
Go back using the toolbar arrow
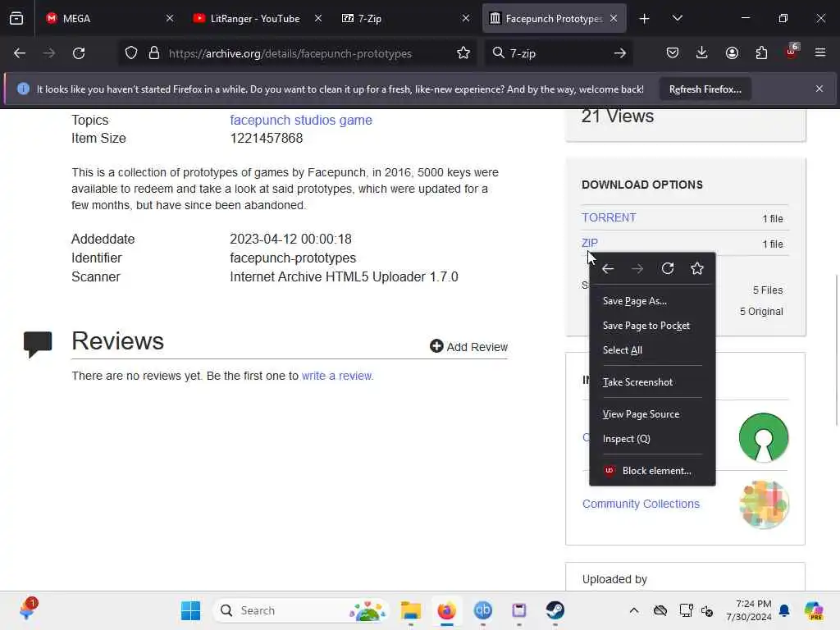20,53
